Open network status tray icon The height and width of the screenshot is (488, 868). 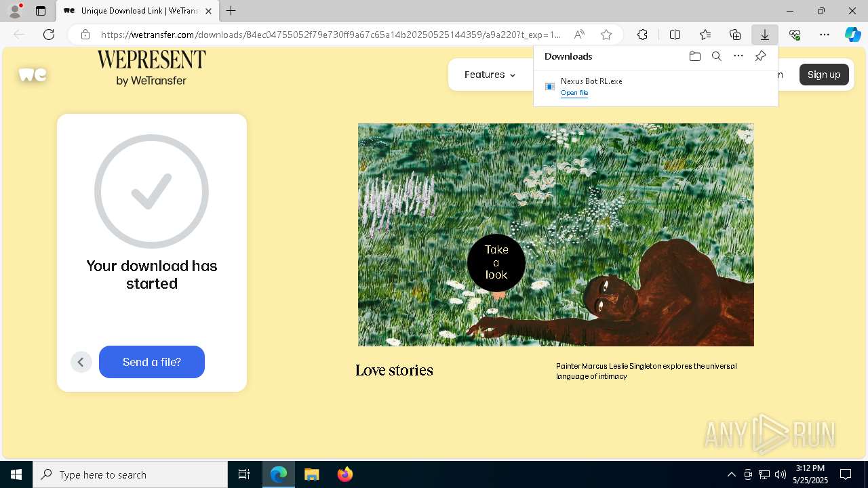764,474
